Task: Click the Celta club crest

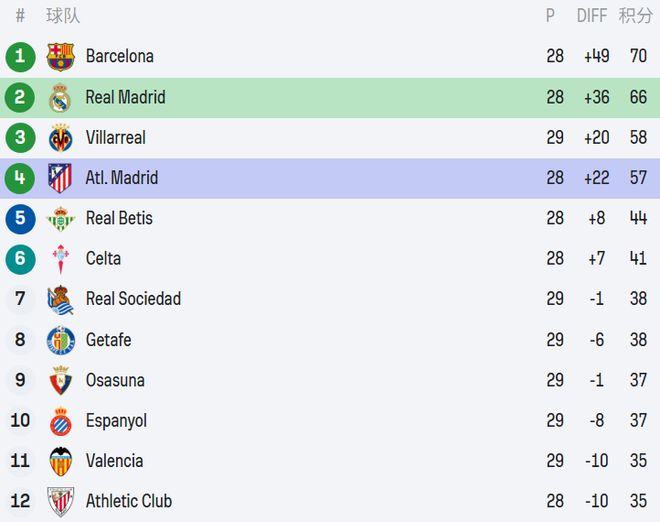Action: click(x=60, y=259)
